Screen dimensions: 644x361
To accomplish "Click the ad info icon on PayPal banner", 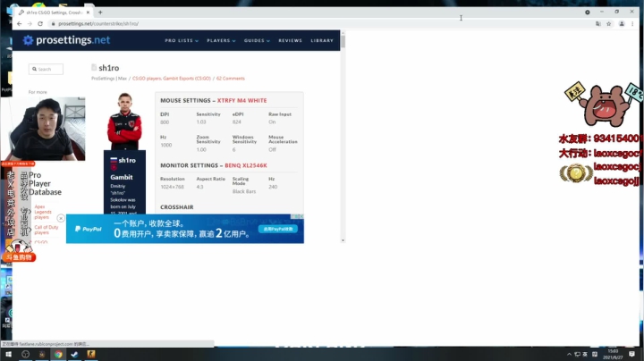I will (298, 216).
